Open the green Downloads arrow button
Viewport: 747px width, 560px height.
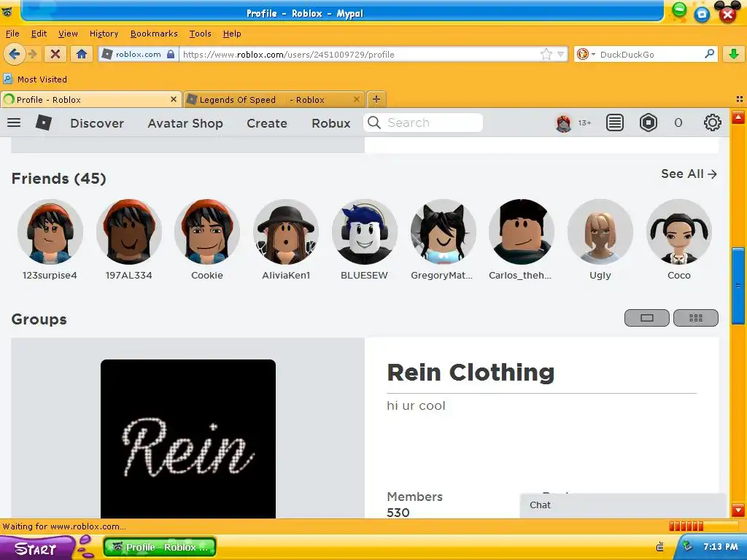point(734,54)
